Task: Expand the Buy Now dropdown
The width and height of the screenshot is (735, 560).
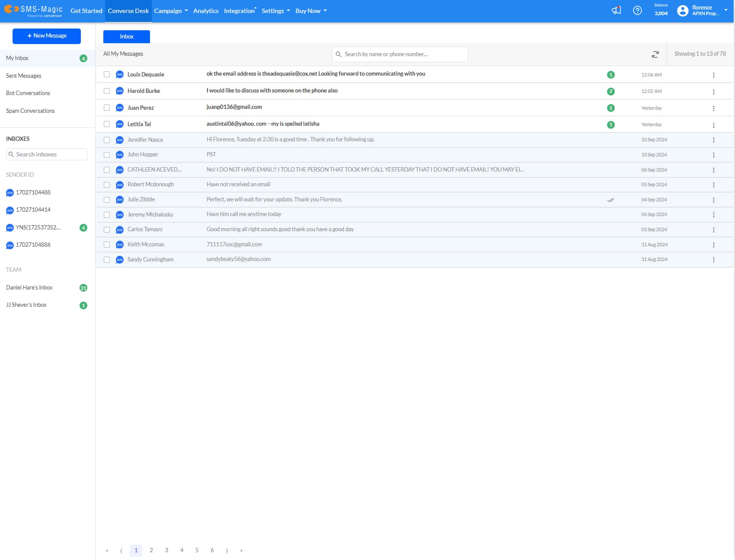Action: pos(311,11)
